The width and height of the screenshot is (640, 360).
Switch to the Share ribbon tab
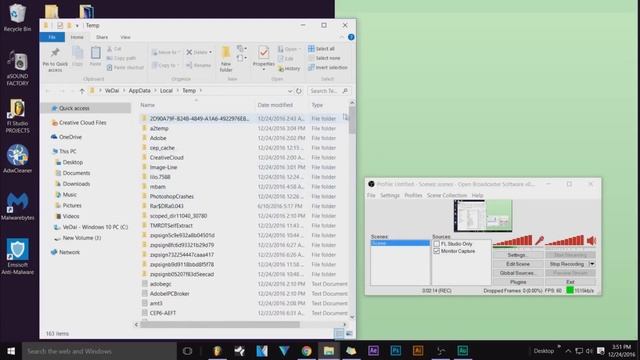(x=102, y=37)
